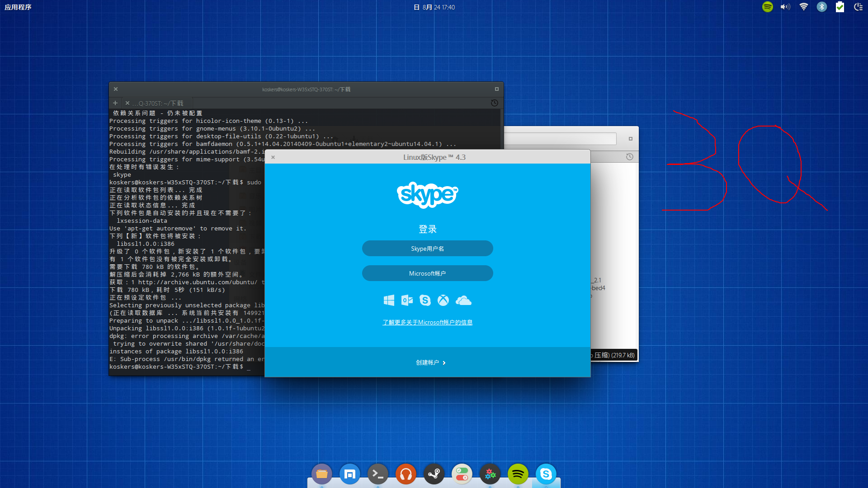Close the Skype login window

point(273,157)
